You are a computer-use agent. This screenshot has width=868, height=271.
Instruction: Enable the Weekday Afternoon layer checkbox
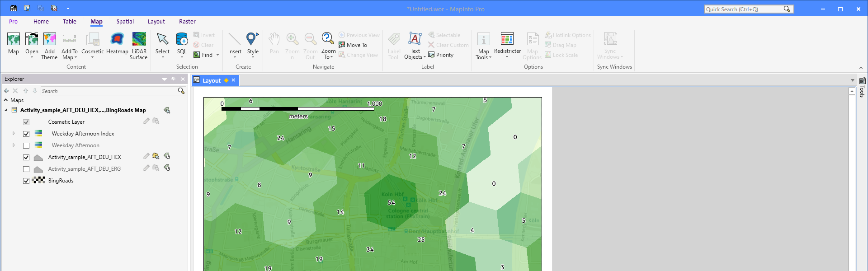tap(26, 145)
